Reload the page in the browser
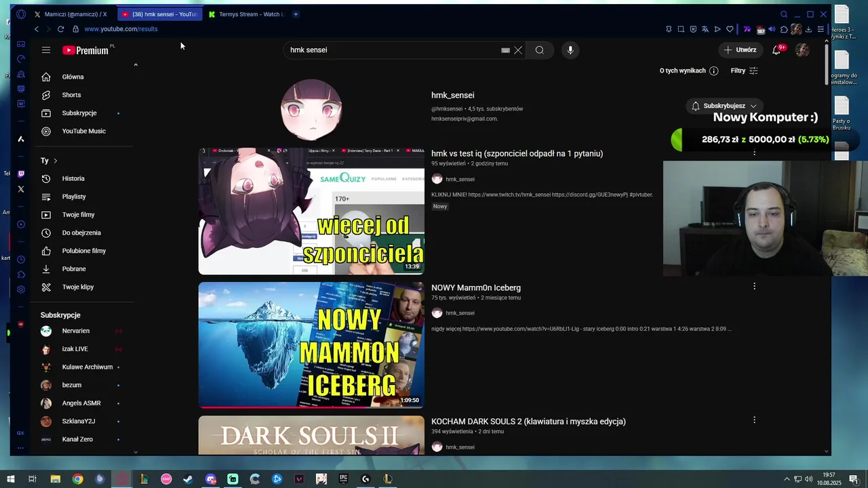The image size is (868, 488). tap(61, 29)
